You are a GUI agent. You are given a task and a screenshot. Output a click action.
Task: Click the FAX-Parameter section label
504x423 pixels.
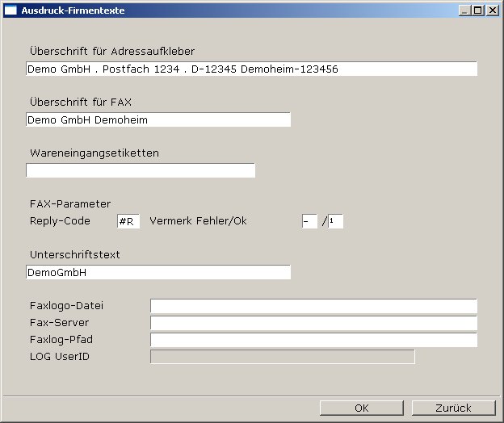pyautogui.click(x=70, y=203)
